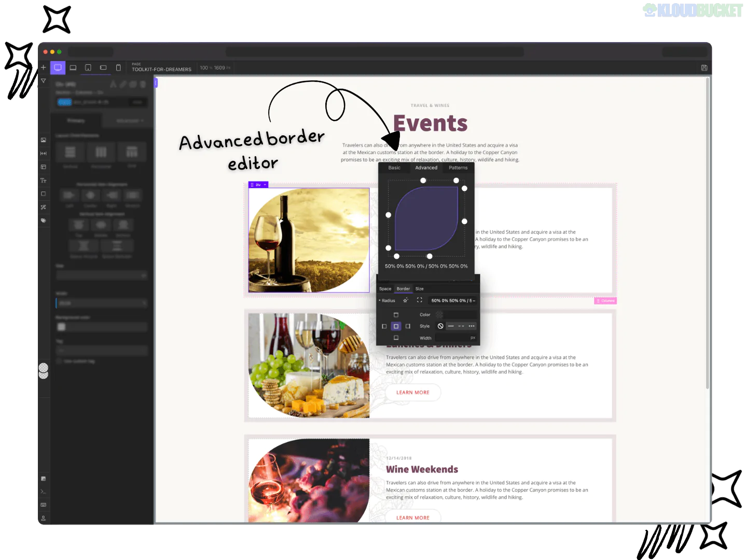Open the expand radius corners icon next to Radius

click(420, 300)
